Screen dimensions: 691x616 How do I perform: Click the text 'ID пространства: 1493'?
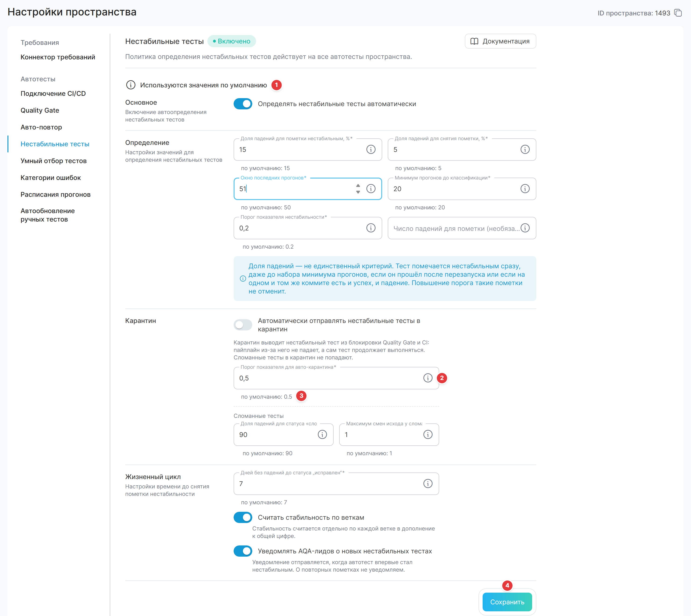click(x=634, y=13)
